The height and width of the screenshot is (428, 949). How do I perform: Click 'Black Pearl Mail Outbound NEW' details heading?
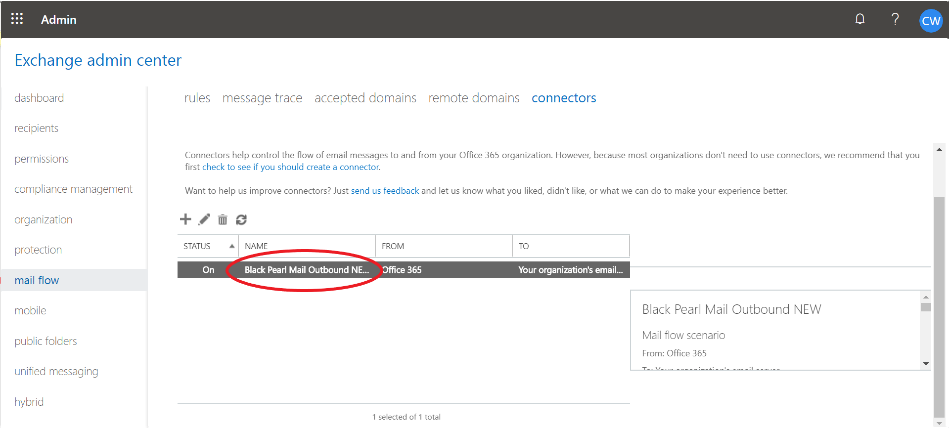tap(731, 309)
